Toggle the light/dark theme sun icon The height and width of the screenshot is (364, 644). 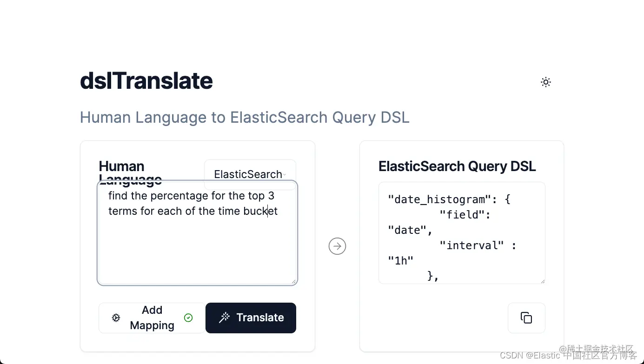click(x=546, y=82)
